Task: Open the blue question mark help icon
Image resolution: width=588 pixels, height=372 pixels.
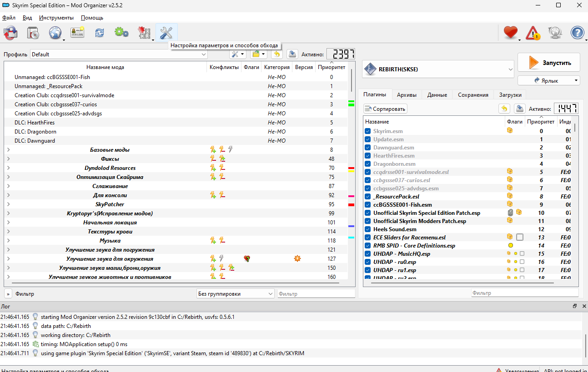Action: pos(577,33)
